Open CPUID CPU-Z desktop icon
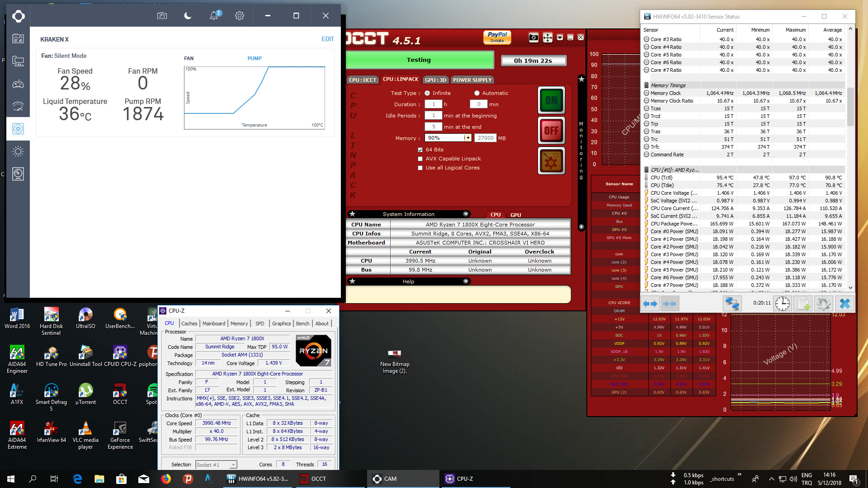The image size is (868, 488). [x=120, y=356]
